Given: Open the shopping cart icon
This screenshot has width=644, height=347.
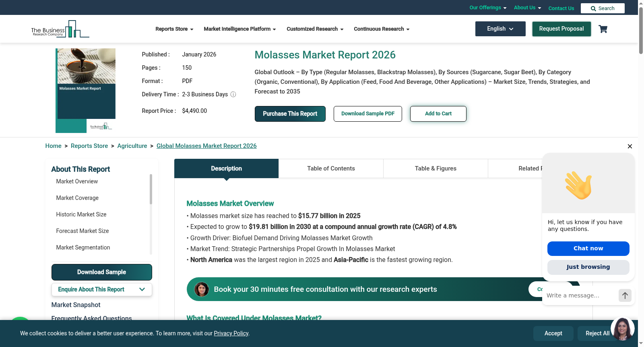Looking at the screenshot, I should tap(603, 29).
